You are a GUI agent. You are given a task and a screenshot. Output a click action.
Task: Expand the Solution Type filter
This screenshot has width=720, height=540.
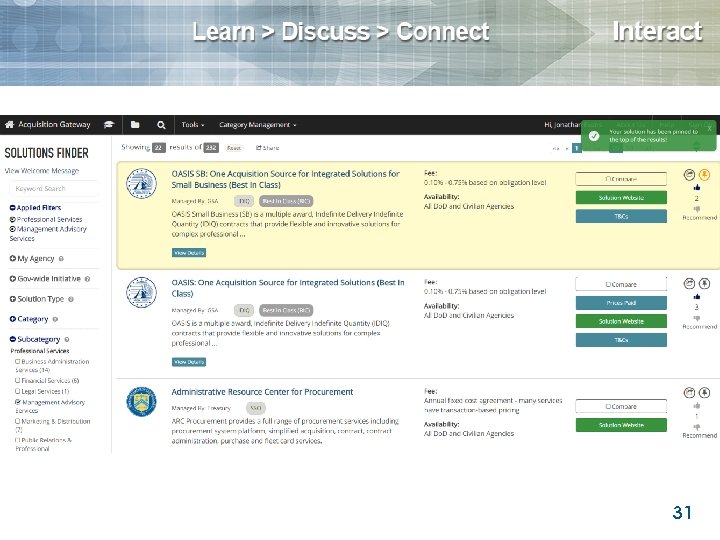[x=12, y=299]
